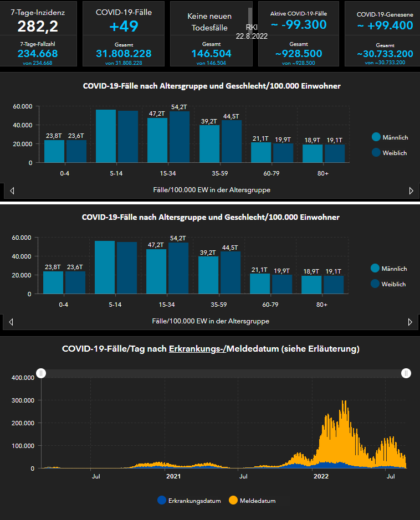This screenshot has height=520, width=420.
Task: Click the left handle of the time range slider
Action: tap(40, 373)
